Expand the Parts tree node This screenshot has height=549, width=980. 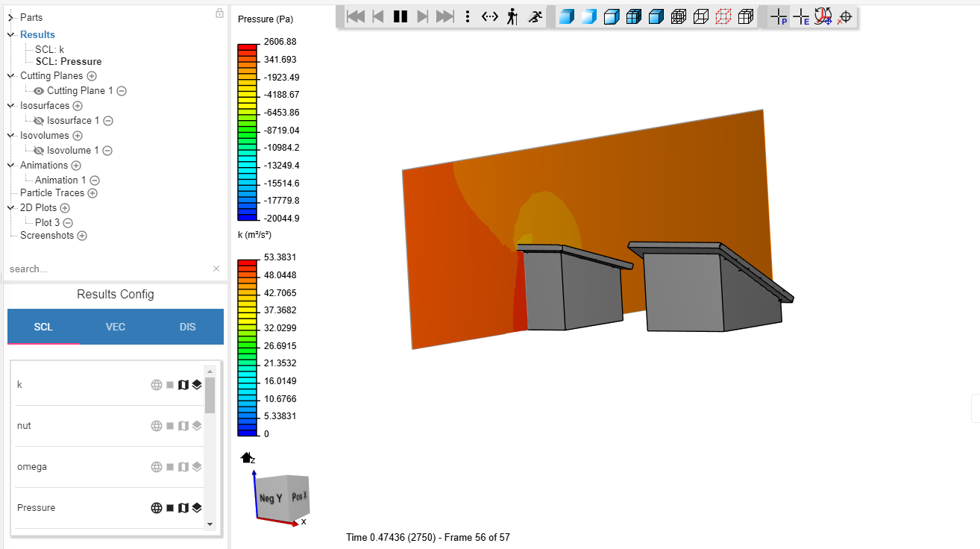tap(11, 17)
